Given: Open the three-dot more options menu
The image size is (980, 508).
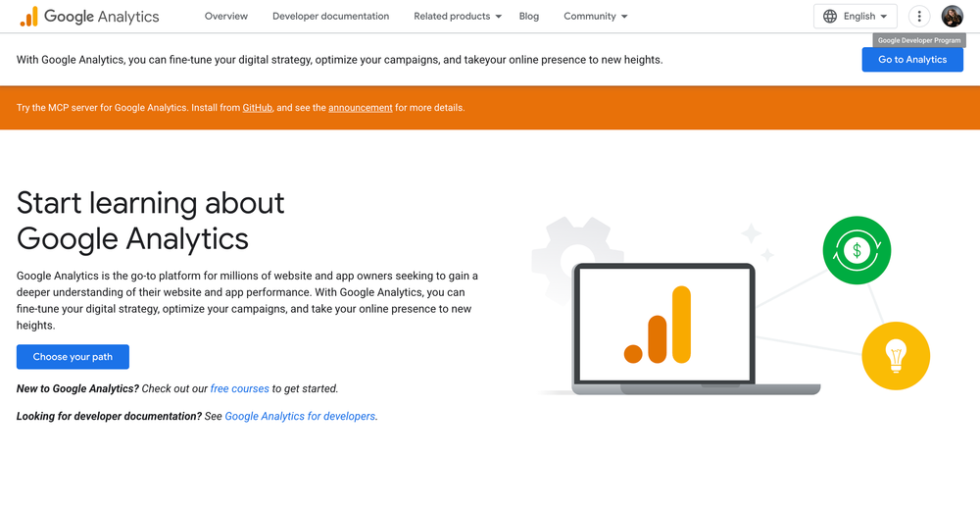Looking at the screenshot, I should 919,17.
